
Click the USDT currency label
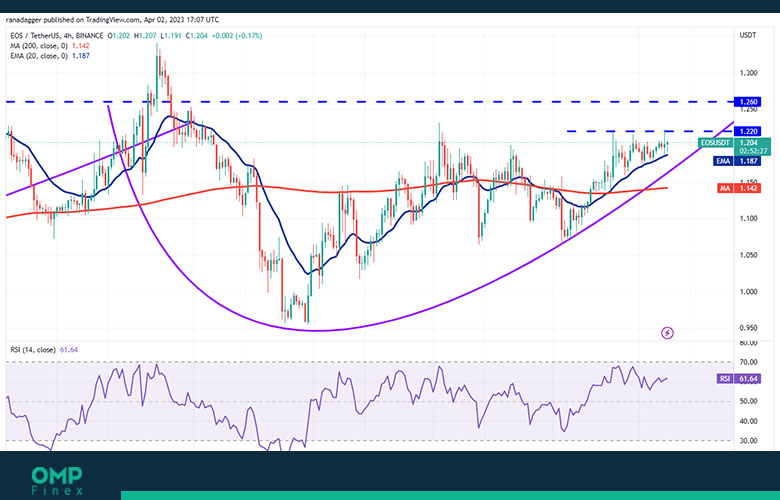click(x=748, y=35)
